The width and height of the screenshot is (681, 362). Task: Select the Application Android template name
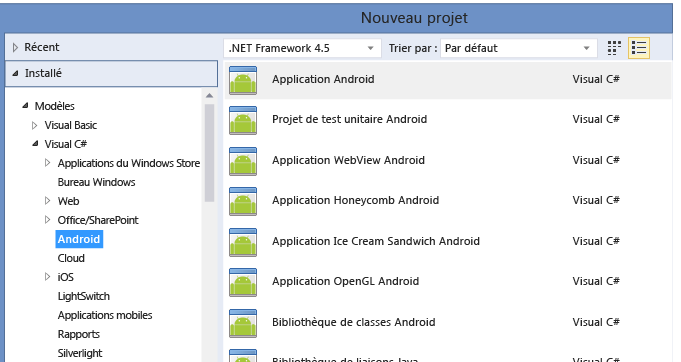tap(323, 79)
